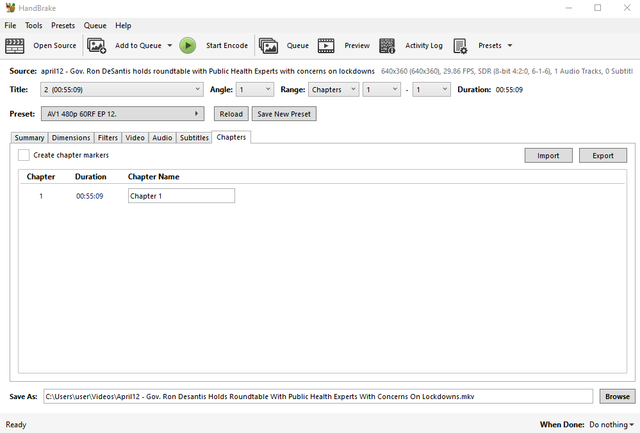Click the Save New Preset button

pos(284,114)
